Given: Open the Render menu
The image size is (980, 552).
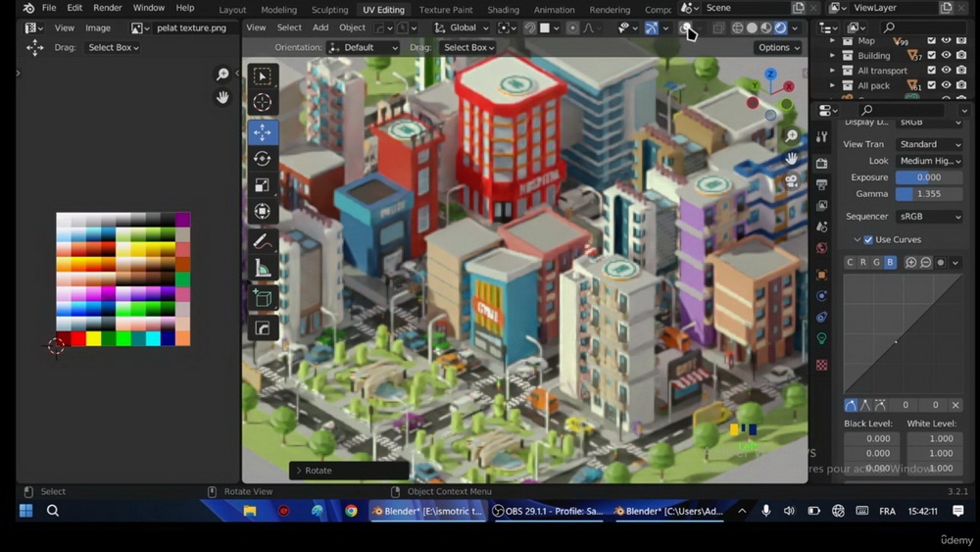Looking at the screenshot, I should [x=108, y=8].
